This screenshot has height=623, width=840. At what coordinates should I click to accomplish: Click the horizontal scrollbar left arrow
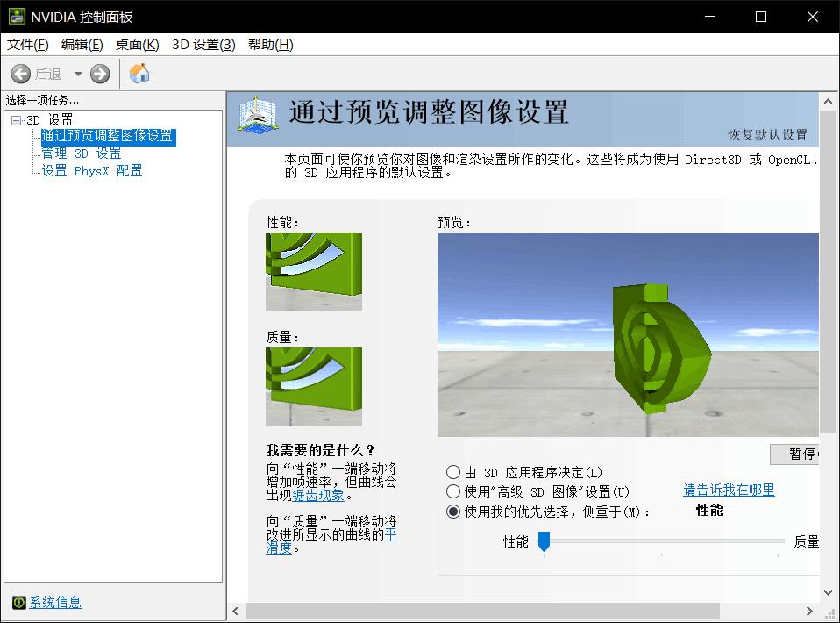pyautogui.click(x=236, y=612)
